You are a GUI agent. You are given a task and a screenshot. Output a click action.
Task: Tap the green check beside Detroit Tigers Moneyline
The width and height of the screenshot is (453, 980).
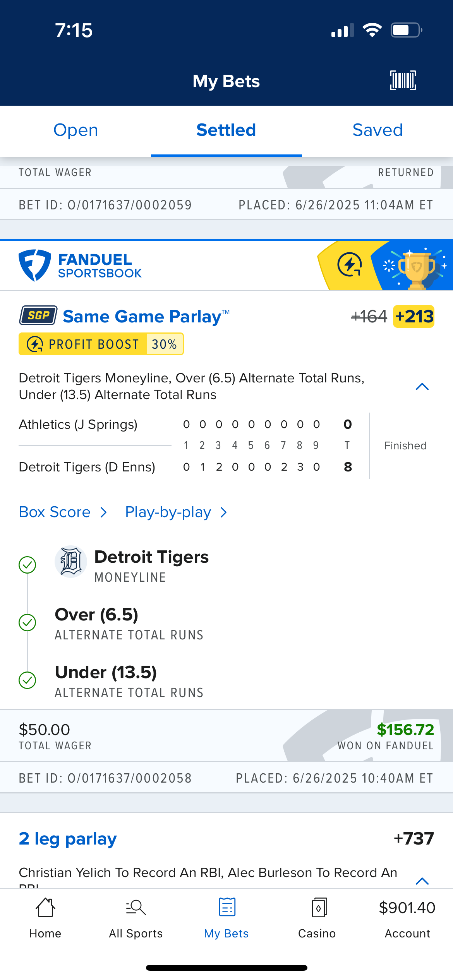(27, 565)
